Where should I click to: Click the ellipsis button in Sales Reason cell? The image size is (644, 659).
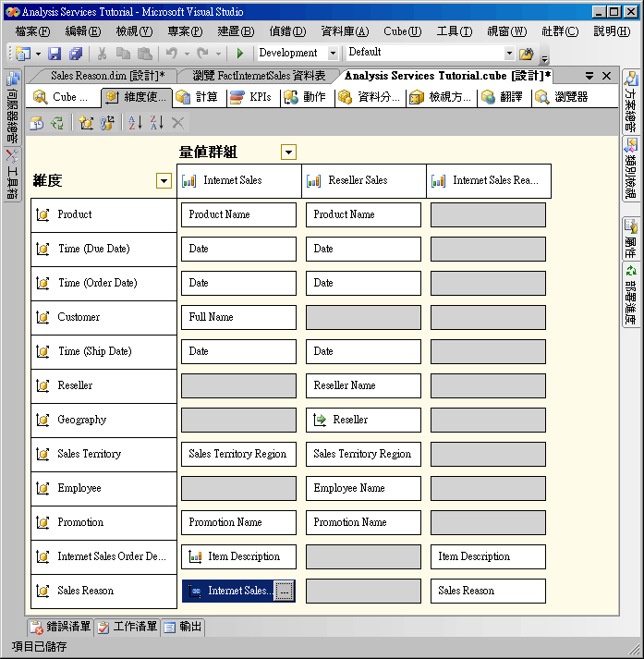(285, 592)
